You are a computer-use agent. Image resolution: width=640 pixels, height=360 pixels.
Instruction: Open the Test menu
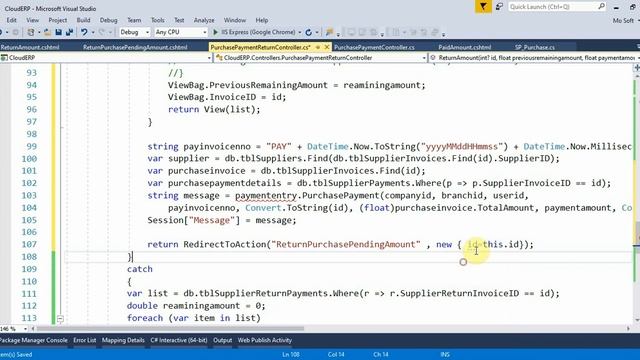pos(179,20)
